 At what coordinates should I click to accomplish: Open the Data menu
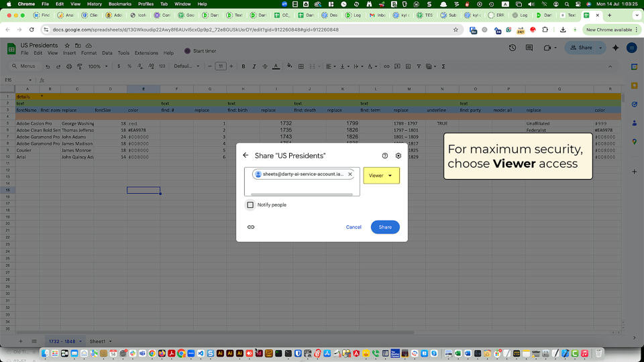(107, 53)
